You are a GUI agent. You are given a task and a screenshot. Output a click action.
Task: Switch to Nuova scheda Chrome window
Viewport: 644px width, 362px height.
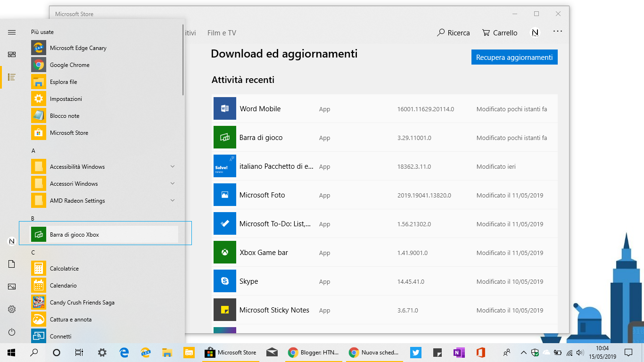[x=374, y=352]
